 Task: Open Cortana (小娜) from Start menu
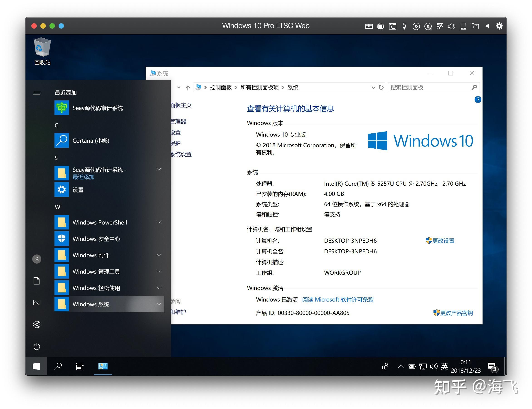pos(109,140)
